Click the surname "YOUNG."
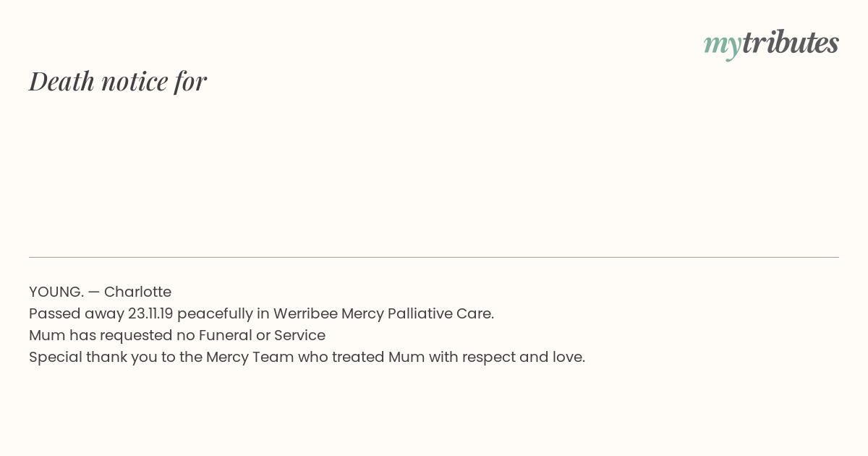 click(x=56, y=292)
